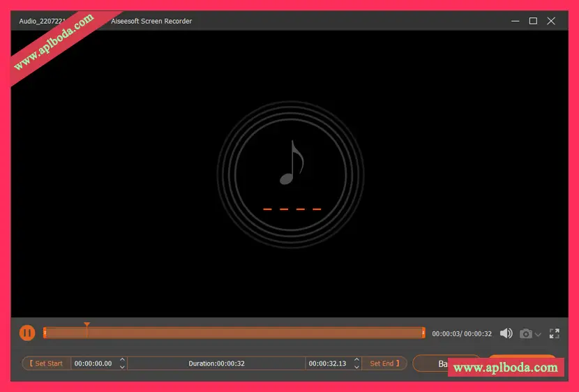Enter fullscreen preview mode
Screen dimensions: 579x392
[x=555, y=333]
